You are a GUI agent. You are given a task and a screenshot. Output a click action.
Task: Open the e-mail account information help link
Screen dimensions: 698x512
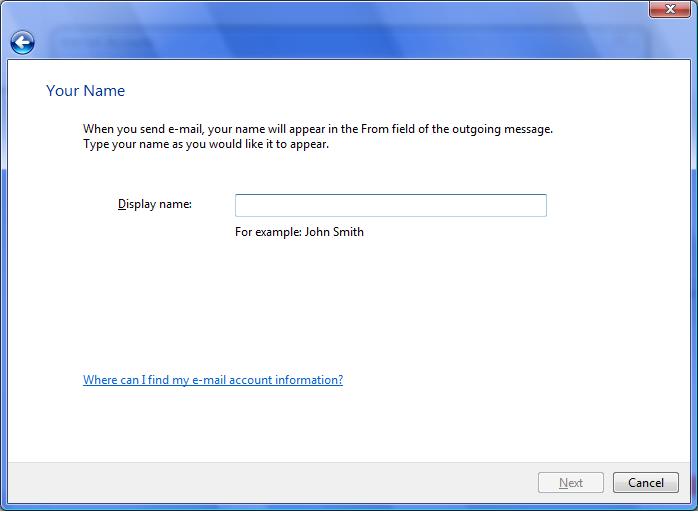[212, 380]
